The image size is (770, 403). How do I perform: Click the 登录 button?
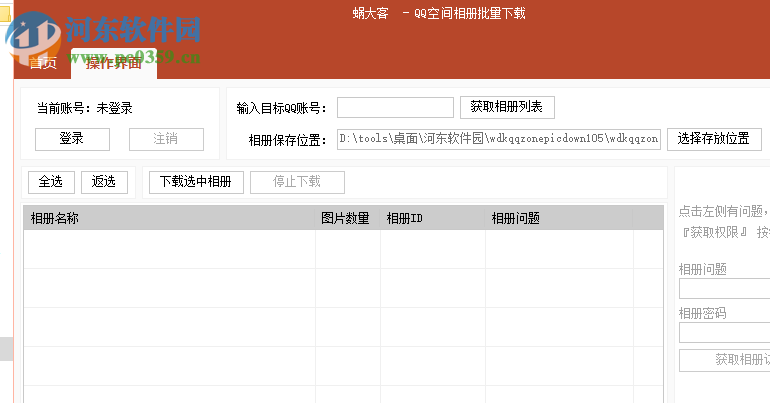72,139
